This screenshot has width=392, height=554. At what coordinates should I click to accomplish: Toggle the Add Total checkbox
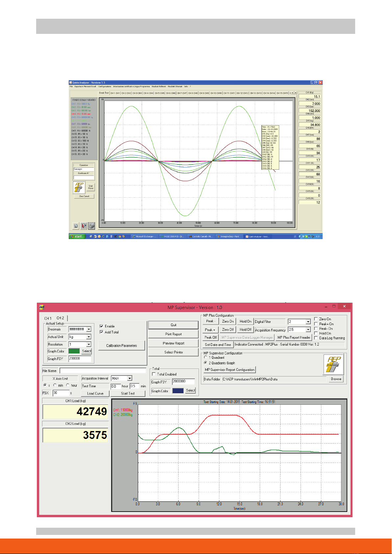pyautogui.click(x=102, y=332)
